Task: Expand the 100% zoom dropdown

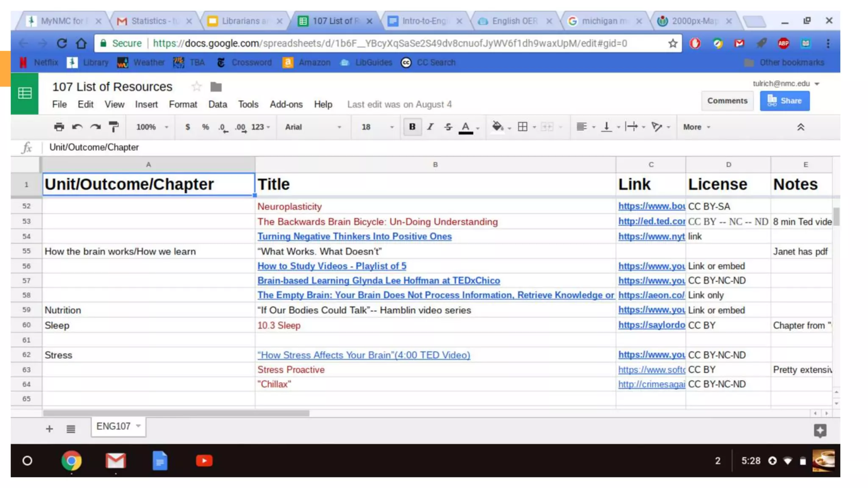Action: coord(152,127)
